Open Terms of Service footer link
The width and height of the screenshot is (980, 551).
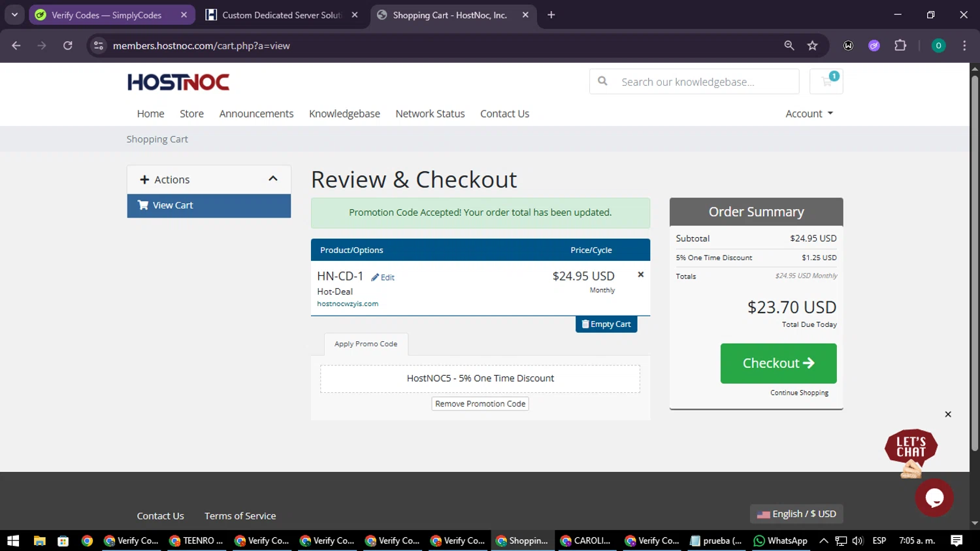coord(240,516)
